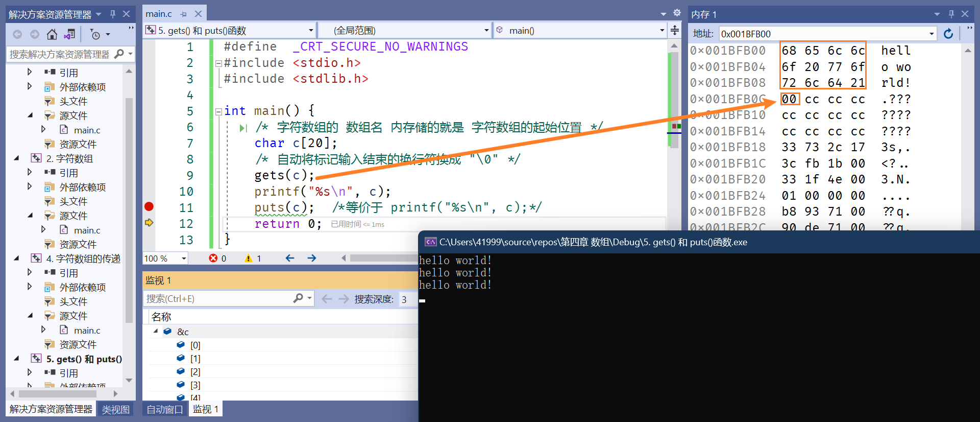Viewport: 980px width, 422px height.
Task: Click the next search result arrow in Watch
Action: click(344, 299)
